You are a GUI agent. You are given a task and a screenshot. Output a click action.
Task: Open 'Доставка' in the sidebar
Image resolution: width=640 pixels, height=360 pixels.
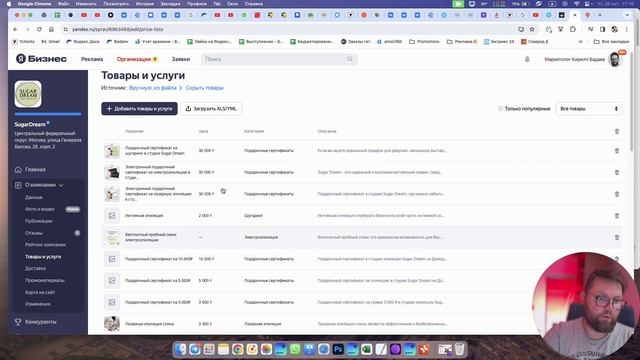click(36, 269)
